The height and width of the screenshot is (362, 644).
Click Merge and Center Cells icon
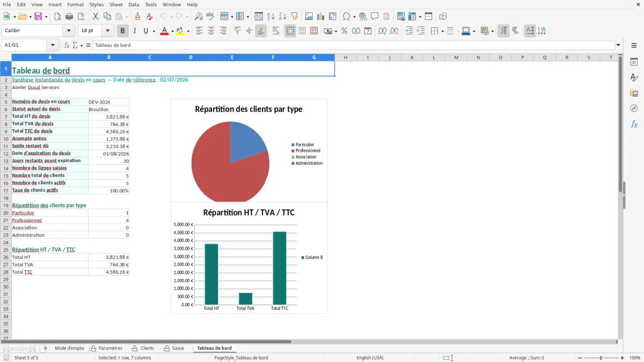[x=290, y=31]
